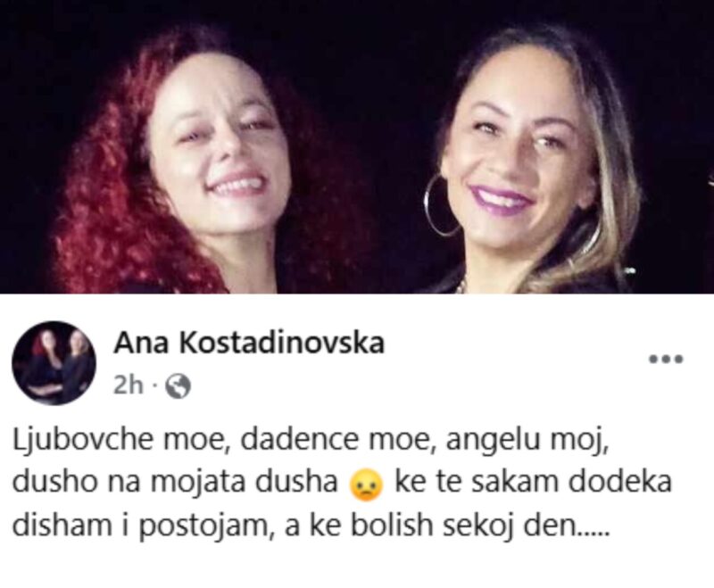714x588 pixels.
Task: Click the text "dusho na mojata dusha"
Action: [174, 483]
